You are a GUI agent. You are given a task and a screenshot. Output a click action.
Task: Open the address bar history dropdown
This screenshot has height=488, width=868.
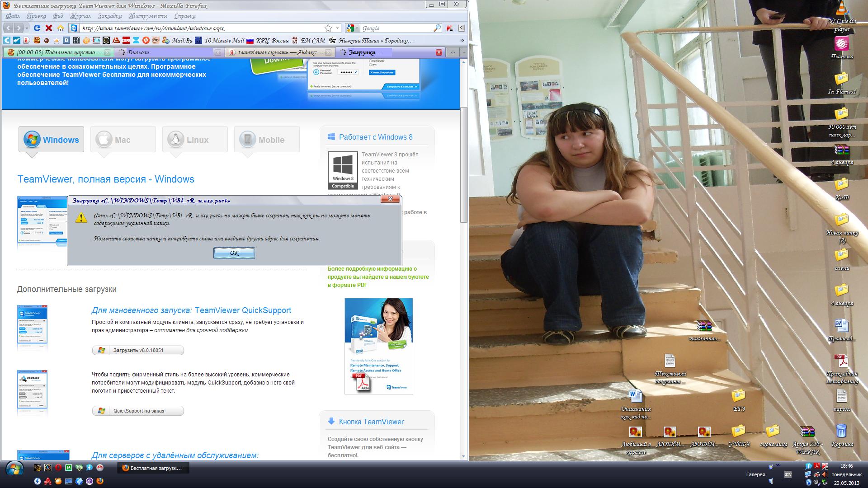click(x=338, y=28)
